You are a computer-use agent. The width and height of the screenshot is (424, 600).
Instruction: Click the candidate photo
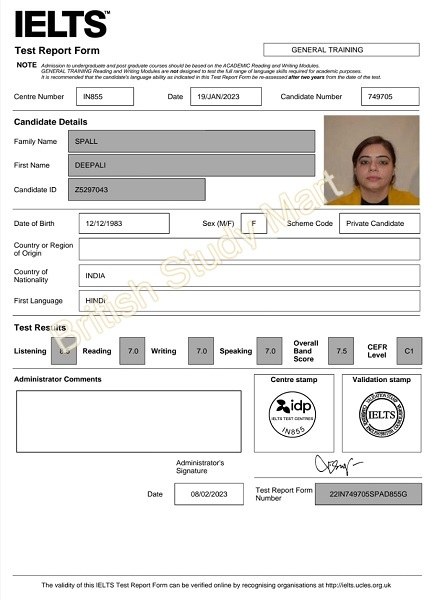(x=371, y=160)
